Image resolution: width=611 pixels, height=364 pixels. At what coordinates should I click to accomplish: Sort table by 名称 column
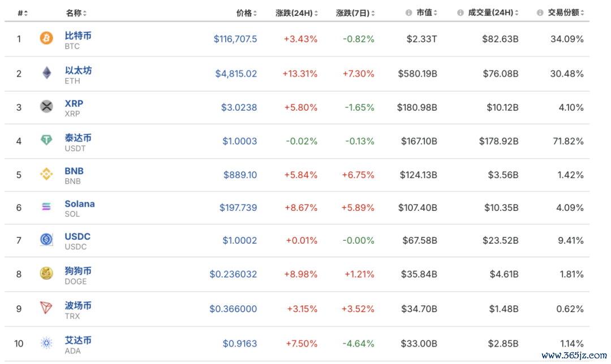(76, 13)
